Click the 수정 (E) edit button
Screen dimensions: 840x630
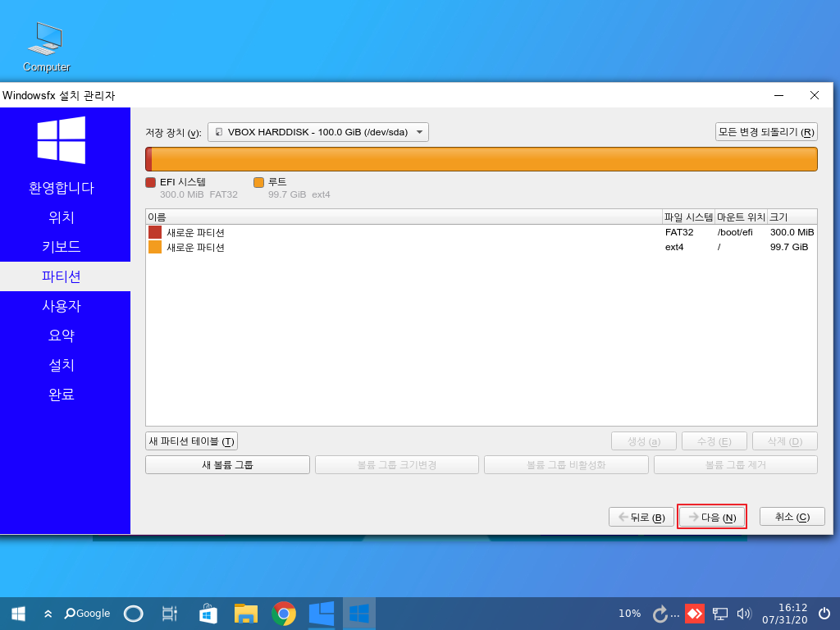pos(714,441)
